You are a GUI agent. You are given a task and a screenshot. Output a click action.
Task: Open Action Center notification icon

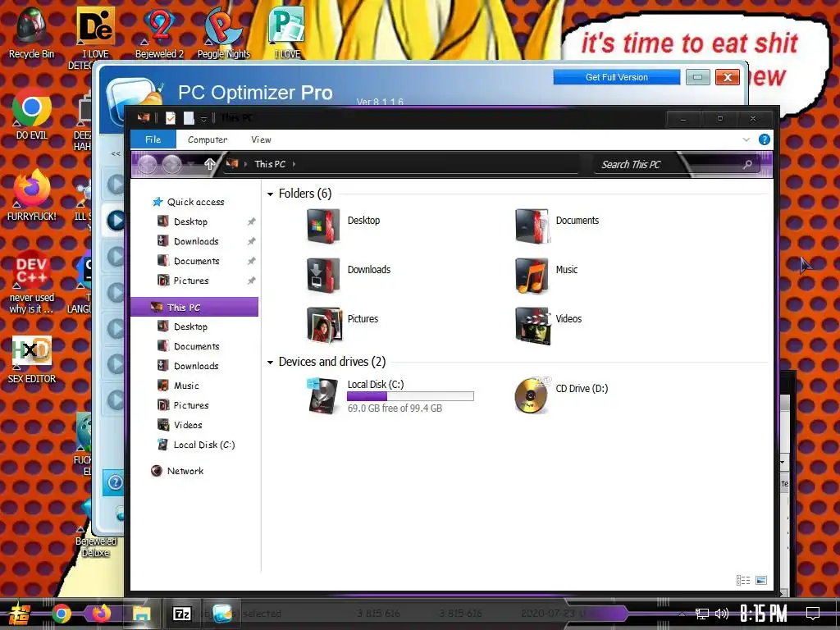[813, 614]
